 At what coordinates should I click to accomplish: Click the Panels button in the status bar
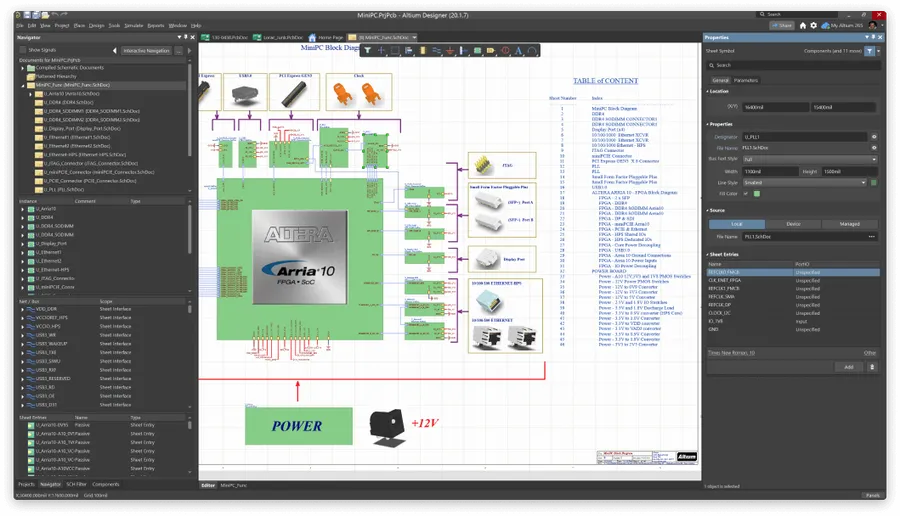[872, 495]
